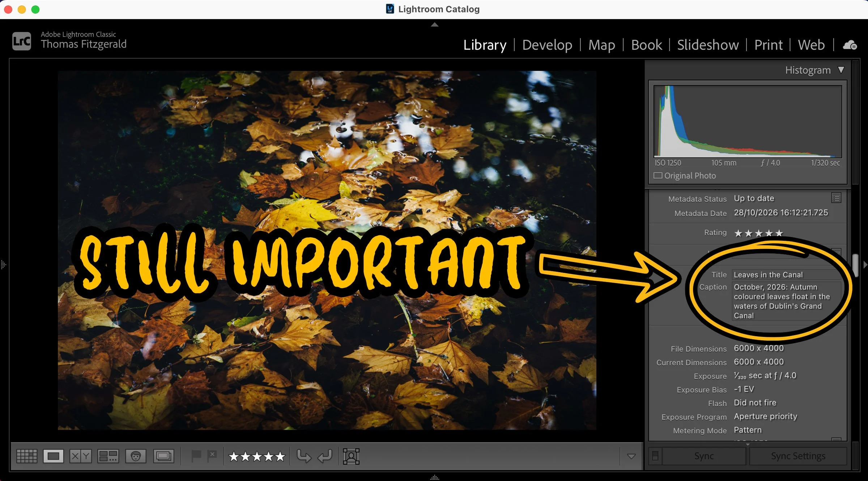Click the Library module tab

[485, 45]
